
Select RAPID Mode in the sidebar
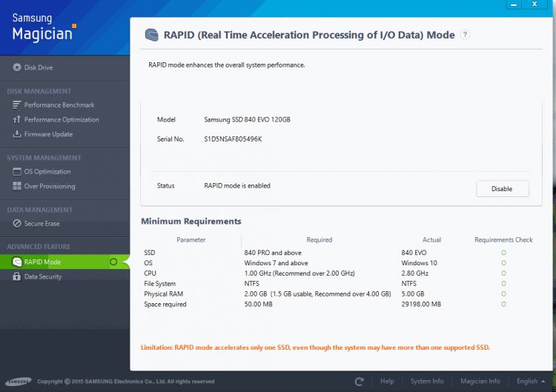pyautogui.click(x=42, y=262)
